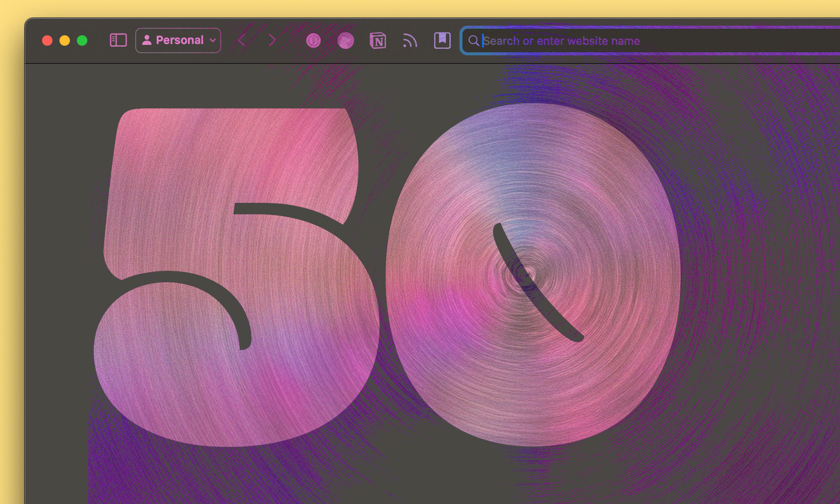Close the window with the red button
The image size is (840, 504).
pyautogui.click(x=47, y=40)
